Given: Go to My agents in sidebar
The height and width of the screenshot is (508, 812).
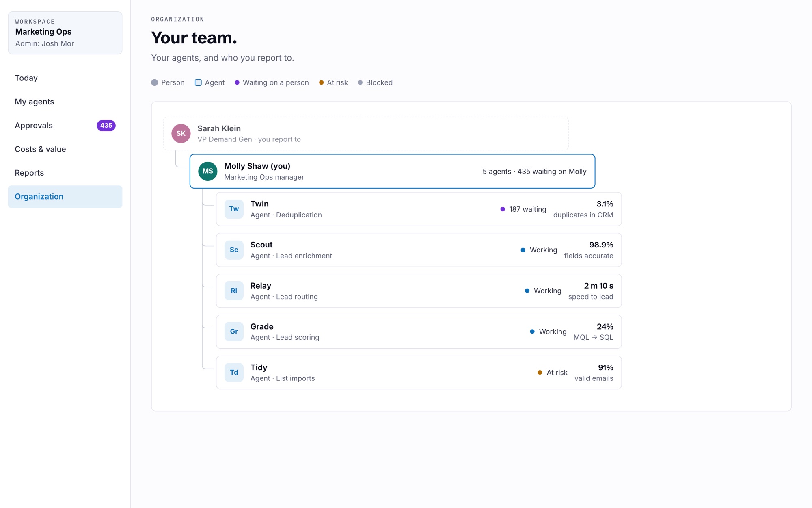Looking at the screenshot, I should click(x=65, y=102).
